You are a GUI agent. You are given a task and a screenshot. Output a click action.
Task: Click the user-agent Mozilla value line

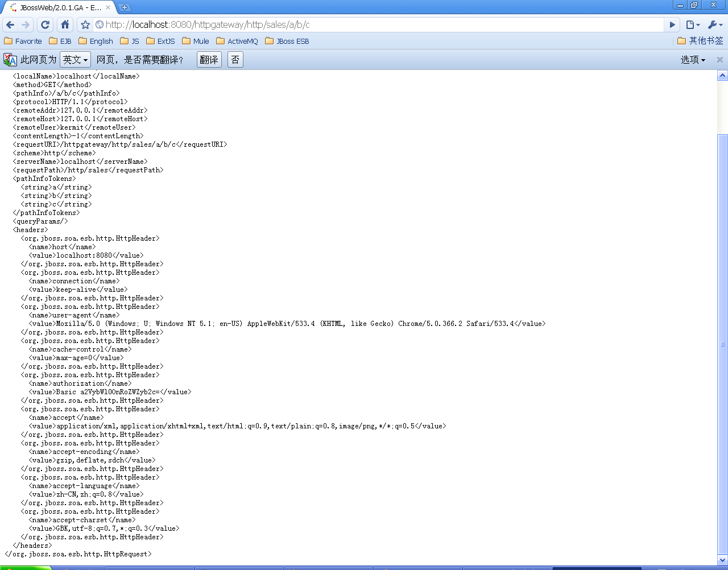click(x=287, y=324)
